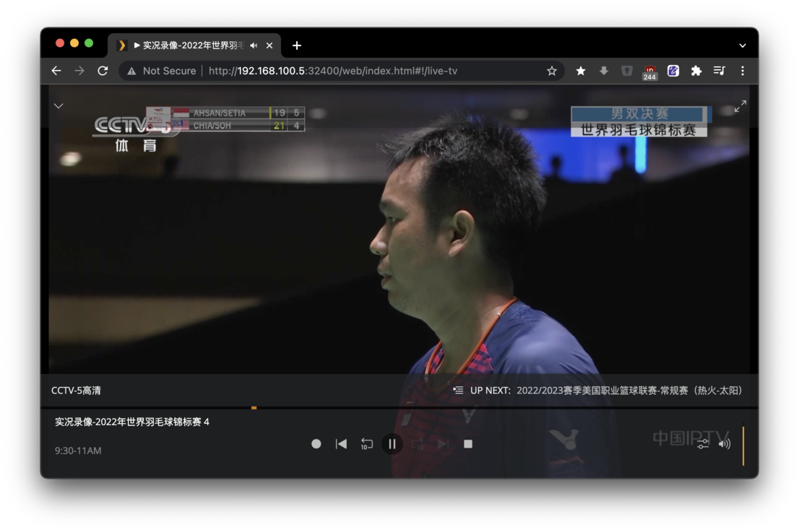Screen dimensions: 799x532
Task: Expand the tab search chevron
Action: coord(743,45)
